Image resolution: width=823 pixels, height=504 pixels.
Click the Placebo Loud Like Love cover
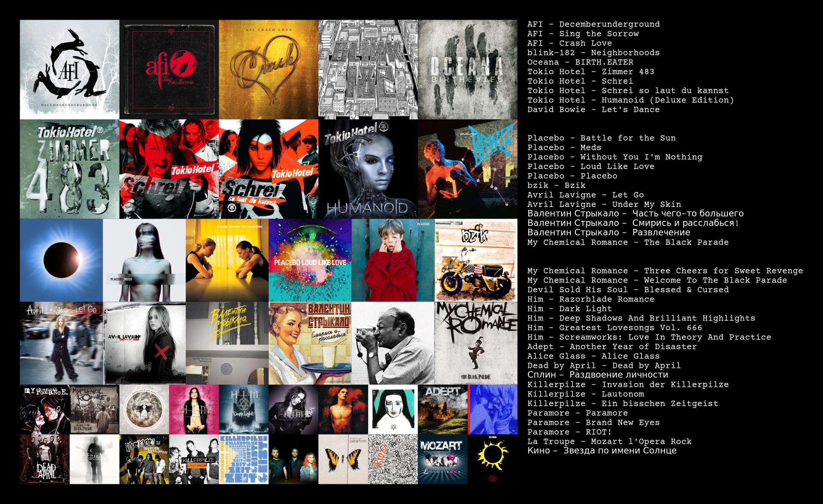310,260
